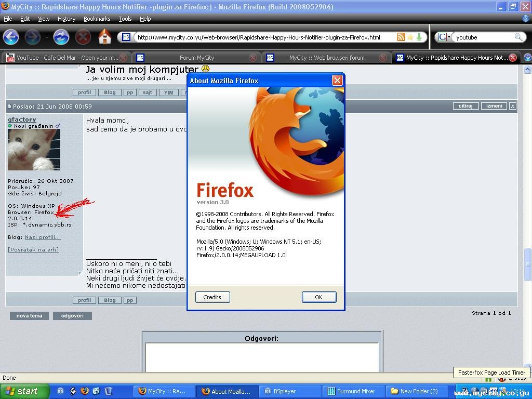Click the green go arrow in address bar
Screen dimensions: 532x399
pos(419,37)
